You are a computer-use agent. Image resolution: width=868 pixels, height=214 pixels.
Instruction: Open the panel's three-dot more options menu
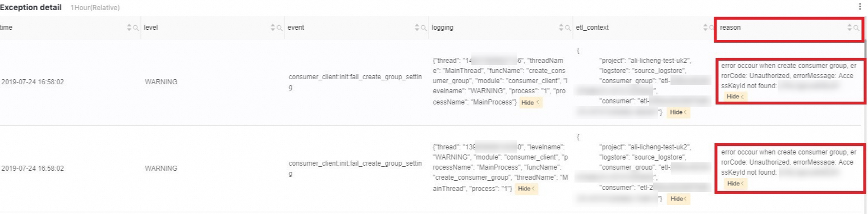(860, 7)
